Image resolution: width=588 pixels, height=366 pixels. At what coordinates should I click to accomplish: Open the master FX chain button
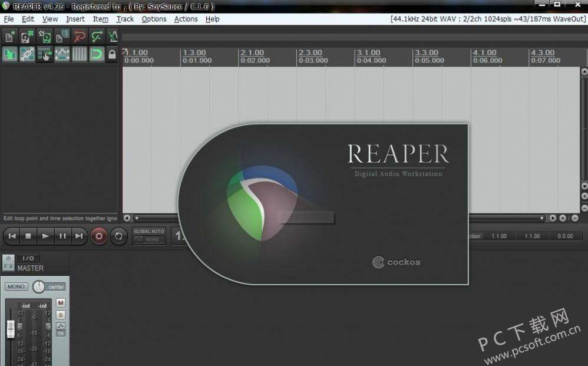tap(8, 266)
